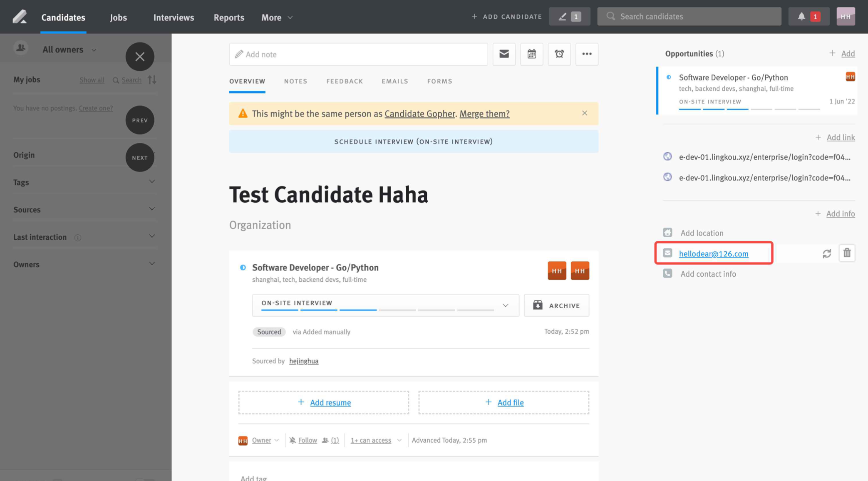Image resolution: width=868 pixels, height=481 pixels.
Task: Click the phone icon by Add contact info
Action: coord(667,273)
